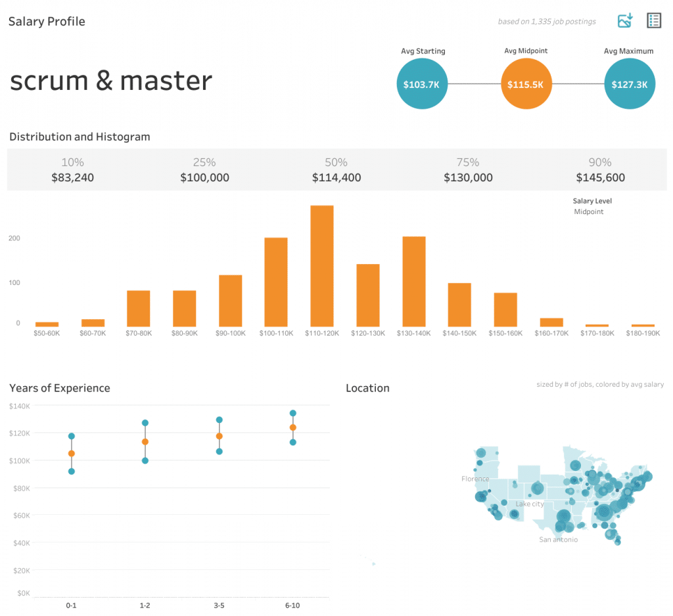The image size is (673, 616).
Task: Click the Midpoint salary level legend entry
Action: 589,211
